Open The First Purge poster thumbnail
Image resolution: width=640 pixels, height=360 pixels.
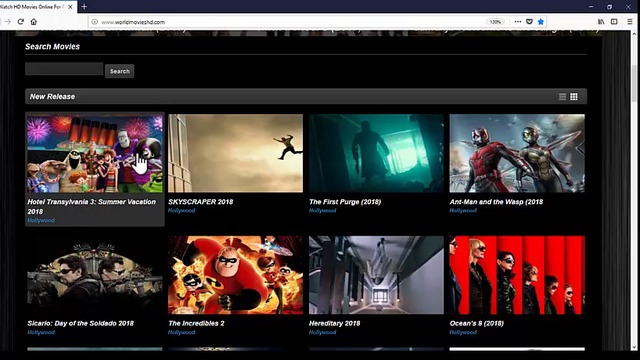(x=376, y=153)
